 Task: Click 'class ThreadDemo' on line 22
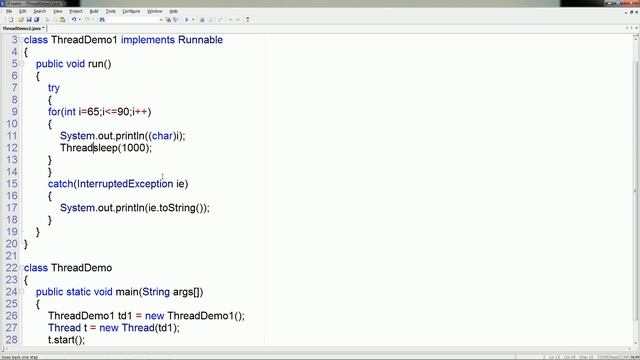tap(68, 268)
